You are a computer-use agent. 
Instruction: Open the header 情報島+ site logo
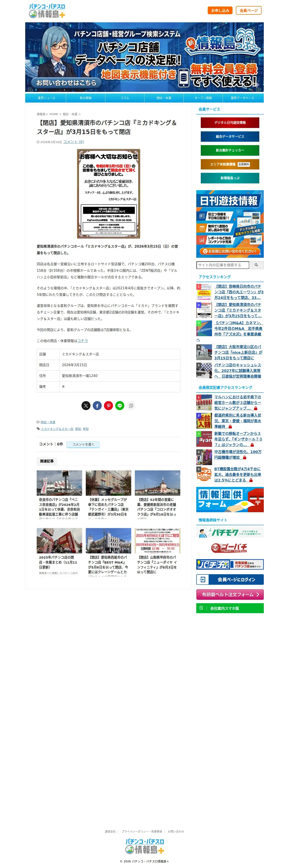point(47,11)
